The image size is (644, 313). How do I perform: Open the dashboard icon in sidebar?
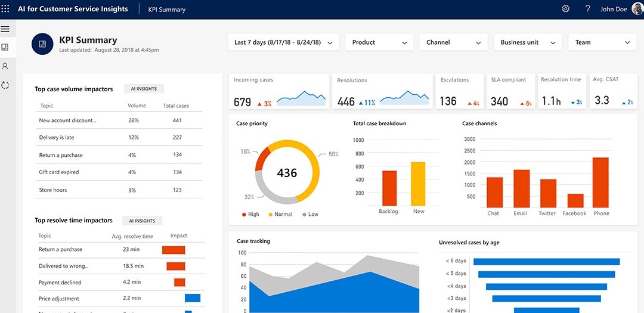pos(5,47)
